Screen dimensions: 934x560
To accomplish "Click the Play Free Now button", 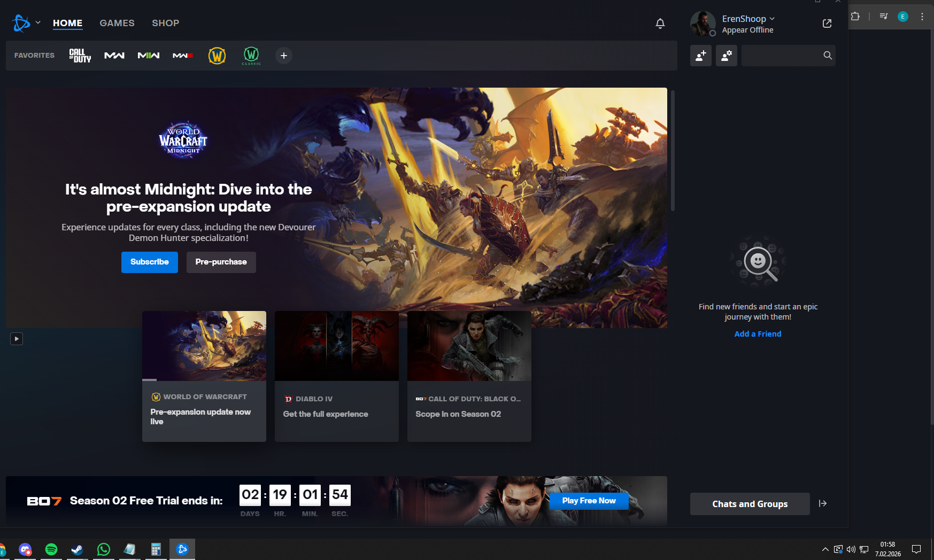I will tap(589, 501).
